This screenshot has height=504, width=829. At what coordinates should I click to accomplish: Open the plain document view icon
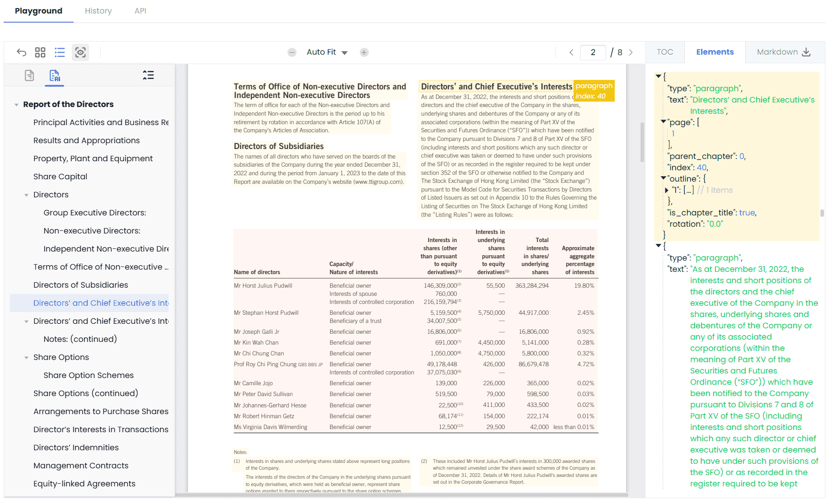[29, 75]
